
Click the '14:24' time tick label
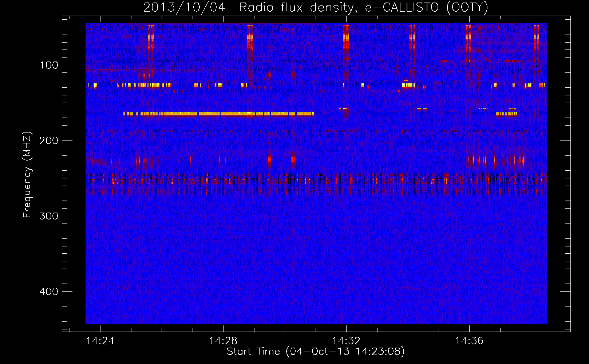click(100, 341)
